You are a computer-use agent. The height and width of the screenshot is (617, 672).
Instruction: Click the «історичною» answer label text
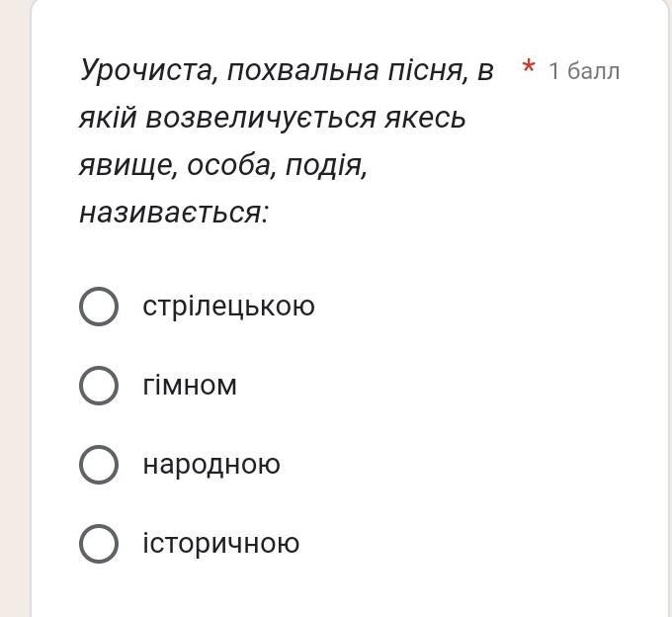click(220, 543)
